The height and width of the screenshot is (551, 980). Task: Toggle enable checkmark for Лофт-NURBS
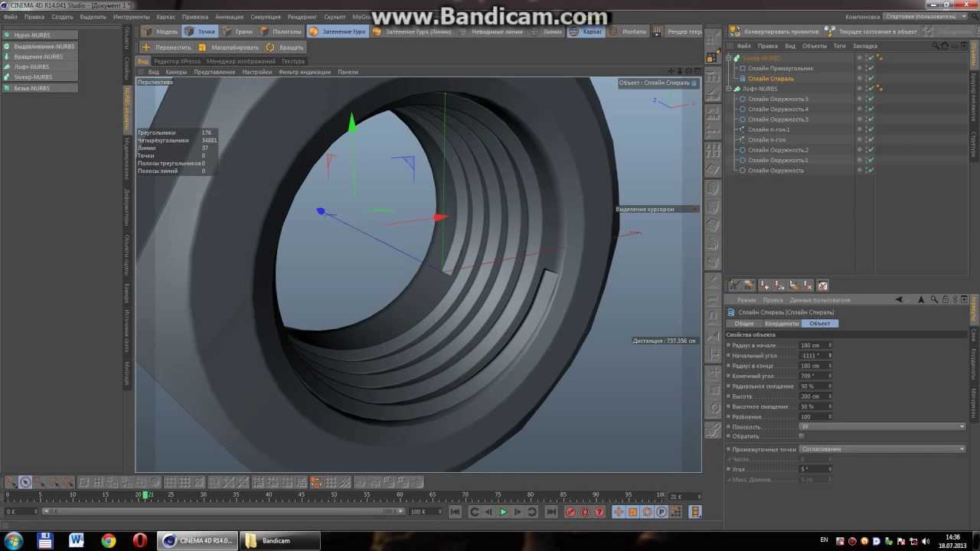tap(871, 89)
